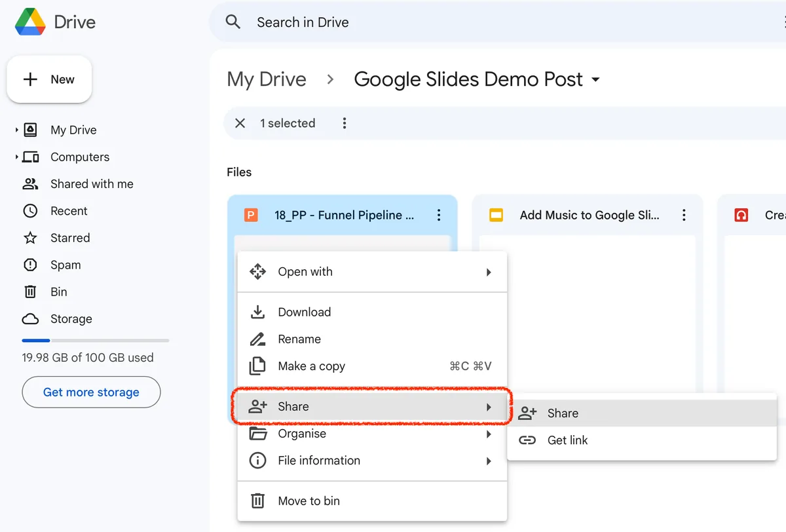Open more options for Add Music file
786x532 pixels.
coord(684,215)
